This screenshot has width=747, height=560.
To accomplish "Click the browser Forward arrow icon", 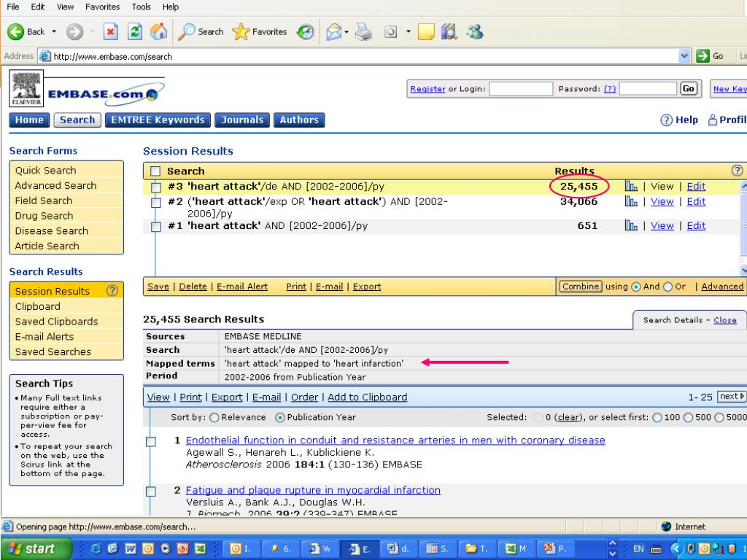I will (x=74, y=32).
